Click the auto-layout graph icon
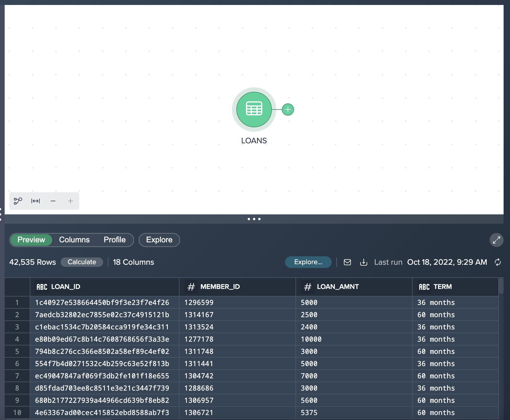 pyautogui.click(x=18, y=201)
